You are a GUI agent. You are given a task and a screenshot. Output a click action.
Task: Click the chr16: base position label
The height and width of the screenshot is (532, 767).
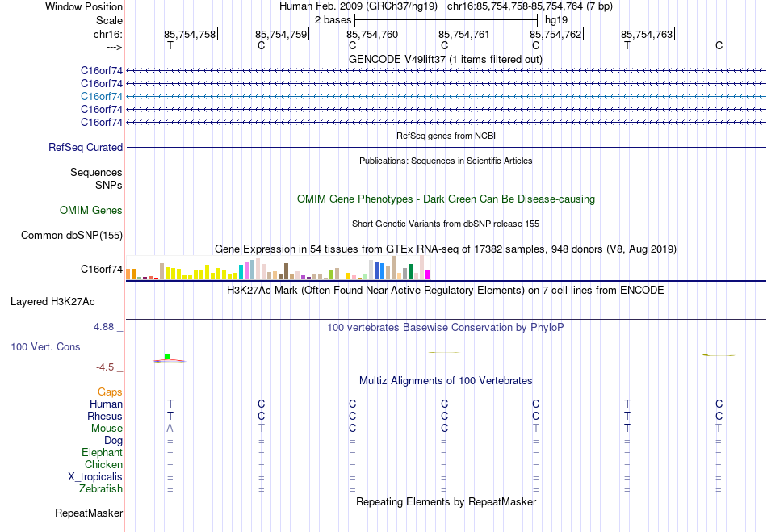pos(108,34)
